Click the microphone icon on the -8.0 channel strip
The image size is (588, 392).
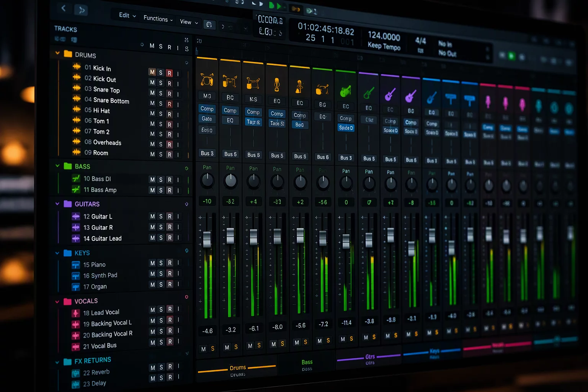(x=277, y=85)
